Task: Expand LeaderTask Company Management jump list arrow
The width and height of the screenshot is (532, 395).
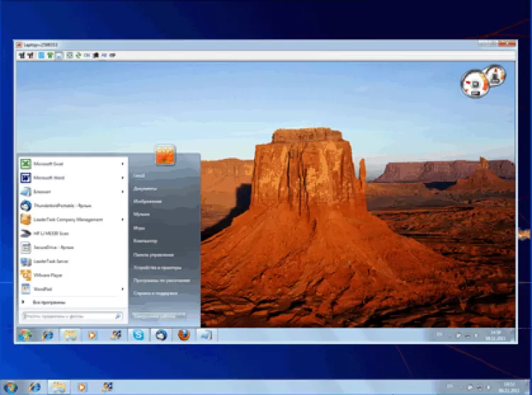Action: coord(123,219)
